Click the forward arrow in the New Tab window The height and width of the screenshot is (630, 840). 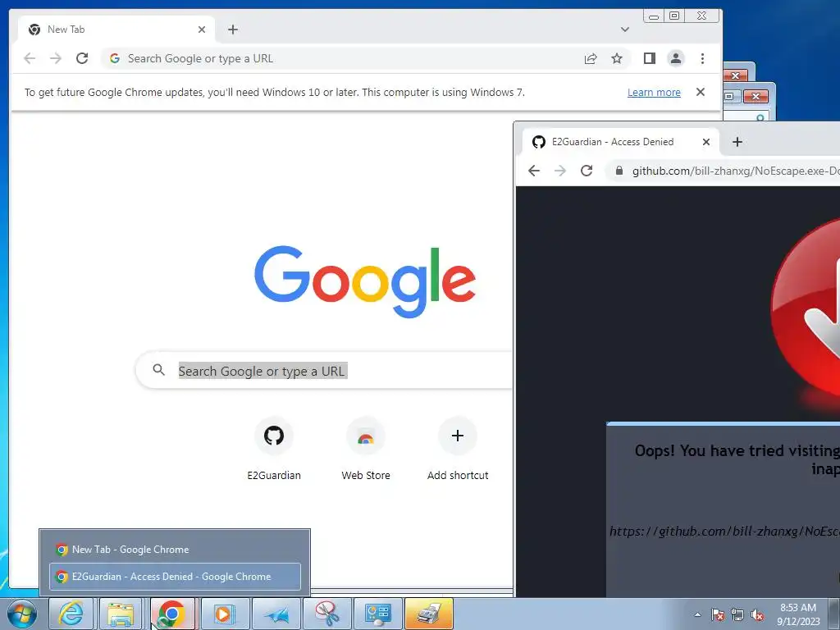click(x=56, y=58)
